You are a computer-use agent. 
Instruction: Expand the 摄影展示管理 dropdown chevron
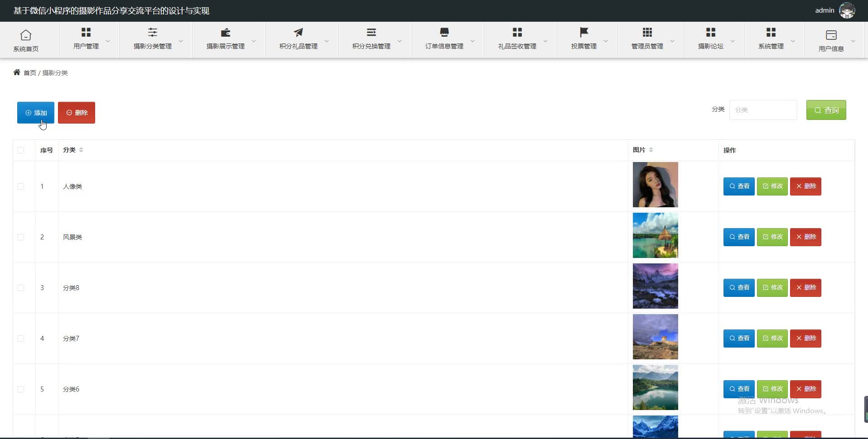(254, 41)
